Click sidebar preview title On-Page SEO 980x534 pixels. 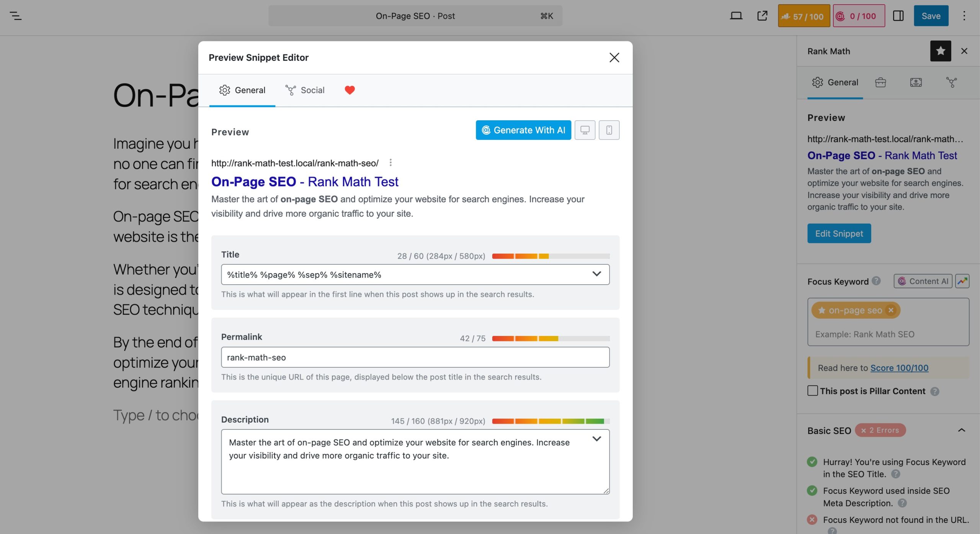882,156
